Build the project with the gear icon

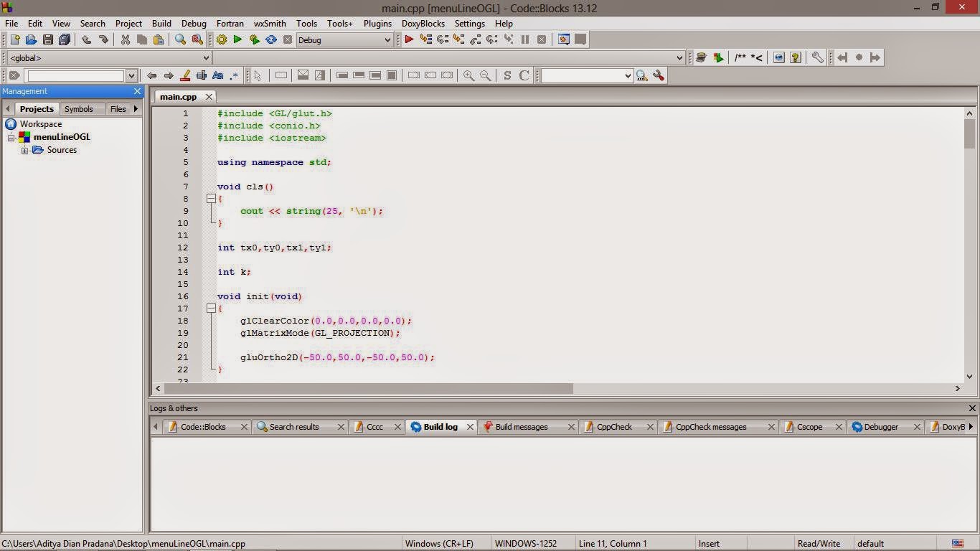point(221,40)
